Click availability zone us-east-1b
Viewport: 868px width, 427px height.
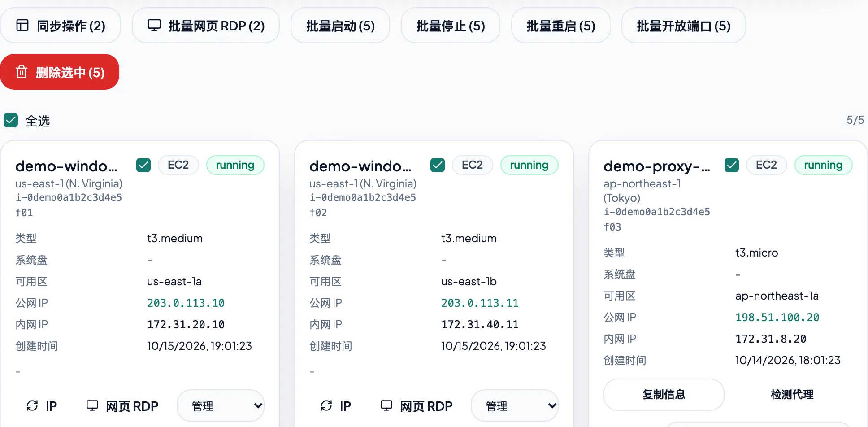(x=469, y=282)
